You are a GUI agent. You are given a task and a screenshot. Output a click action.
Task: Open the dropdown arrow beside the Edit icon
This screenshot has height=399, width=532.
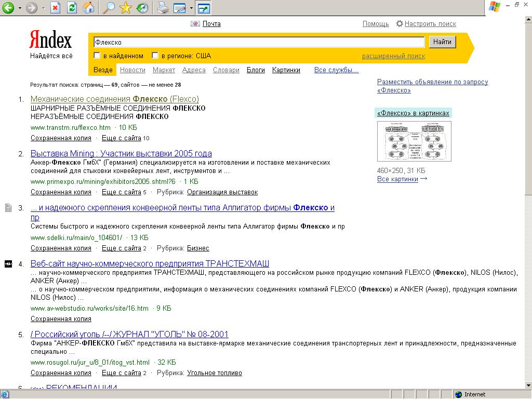coord(191,8)
